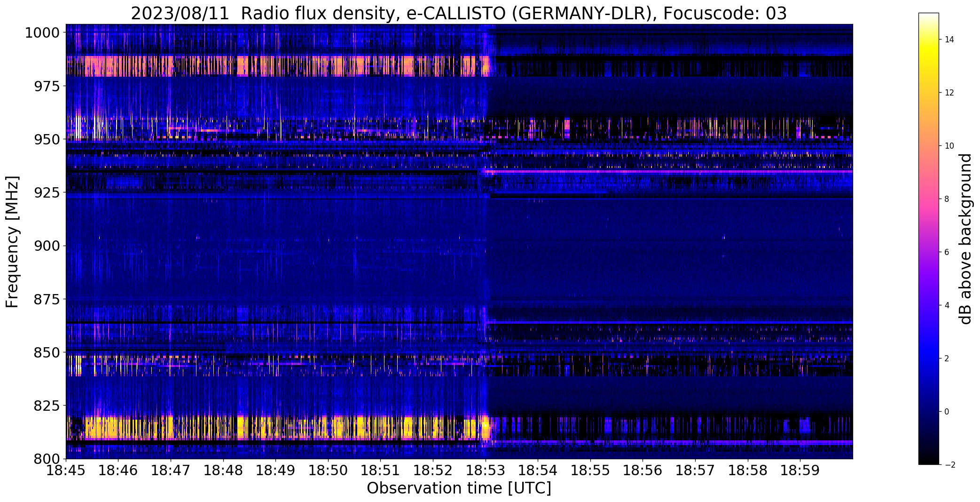Click the plot title mentioning e-CALLISTO (GERMANY-DLR)
Image resolution: width=980 pixels, height=502 pixels.
459,13
